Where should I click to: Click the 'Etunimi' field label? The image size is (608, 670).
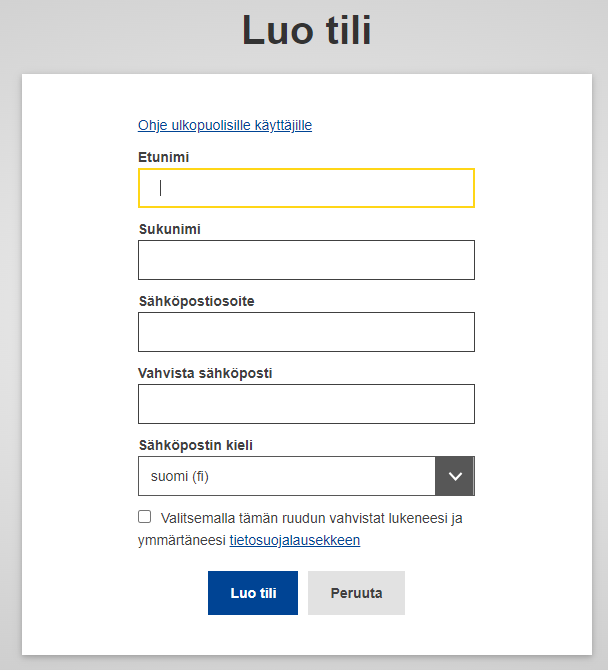click(x=164, y=157)
